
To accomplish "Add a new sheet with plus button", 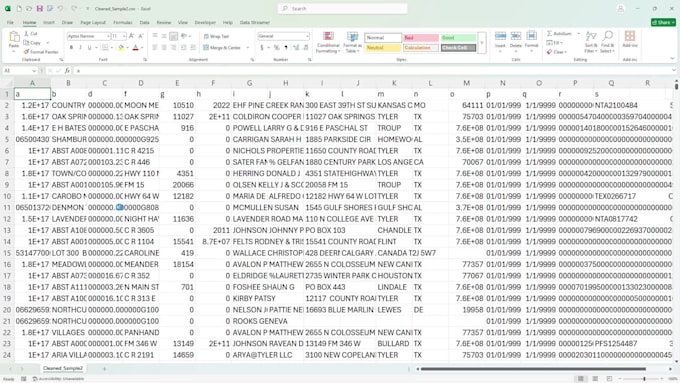I will point(104,369).
